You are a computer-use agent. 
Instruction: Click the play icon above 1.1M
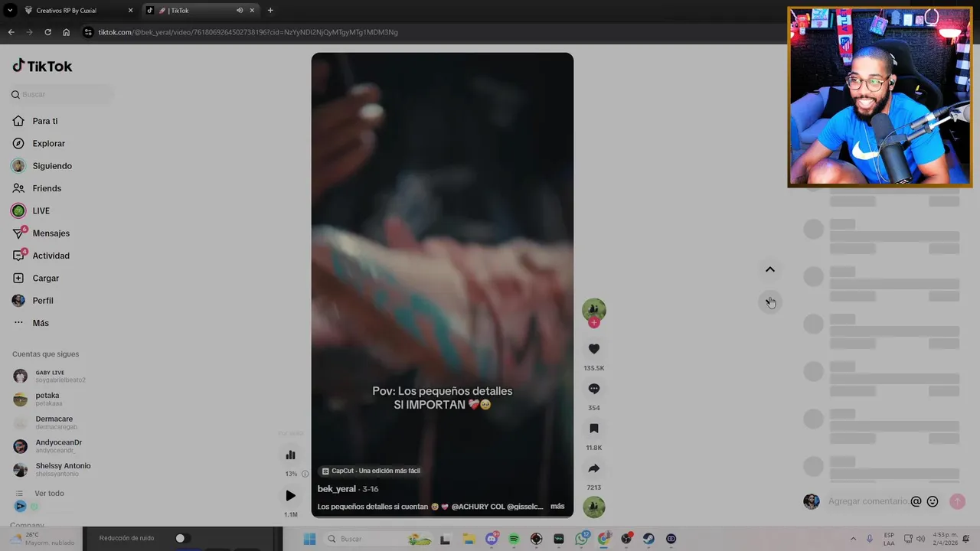click(290, 496)
